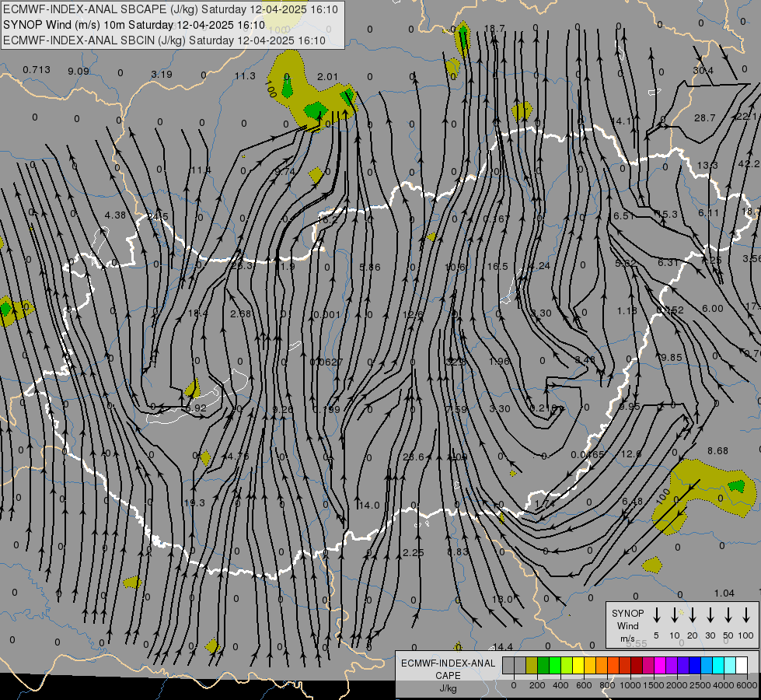Pick the magenta CAPE legend swatch
761x700 pixels.
point(660,665)
